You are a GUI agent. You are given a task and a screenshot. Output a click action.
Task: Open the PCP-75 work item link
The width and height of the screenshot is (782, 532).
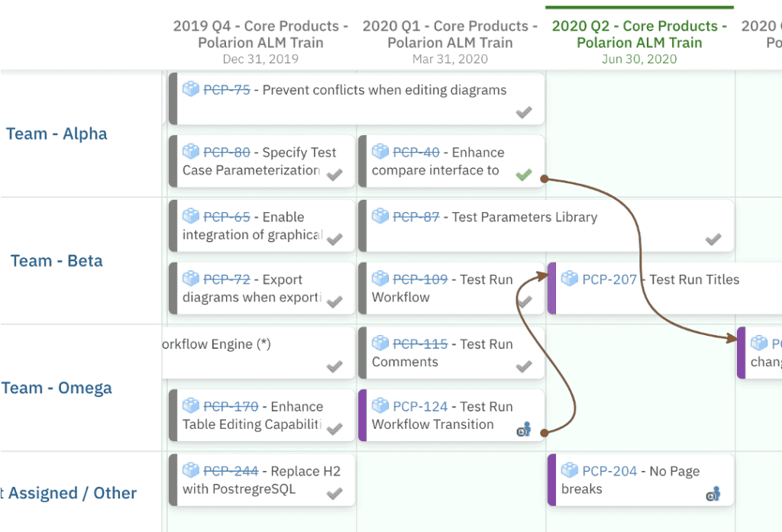click(226, 90)
